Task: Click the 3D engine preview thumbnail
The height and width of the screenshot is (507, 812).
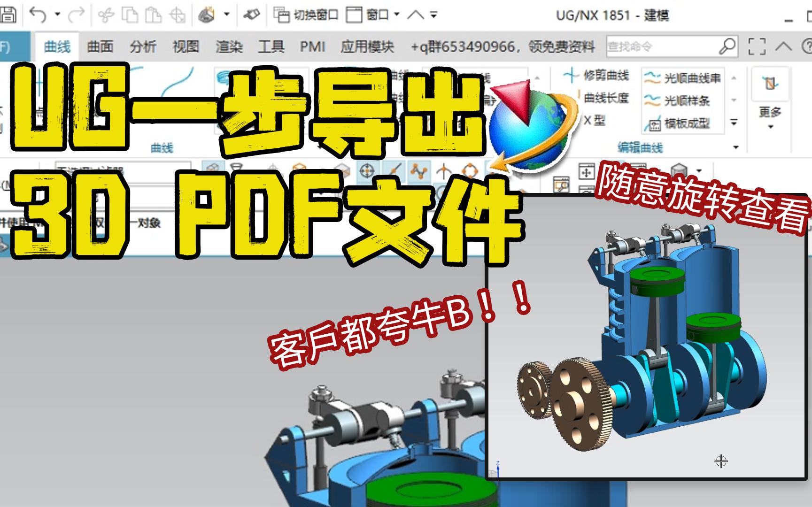Action: coord(647,336)
